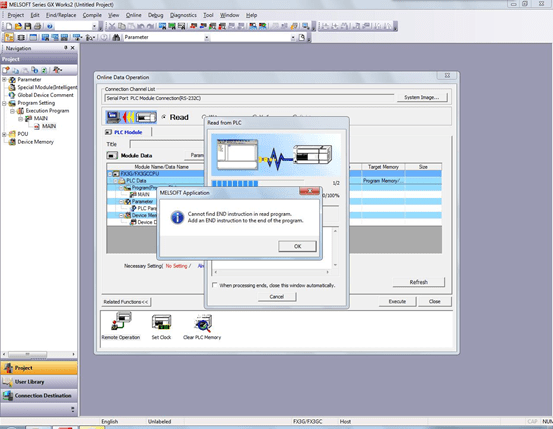Open the Project menu
The image size is (553, 429).
(x=16, y=15)
